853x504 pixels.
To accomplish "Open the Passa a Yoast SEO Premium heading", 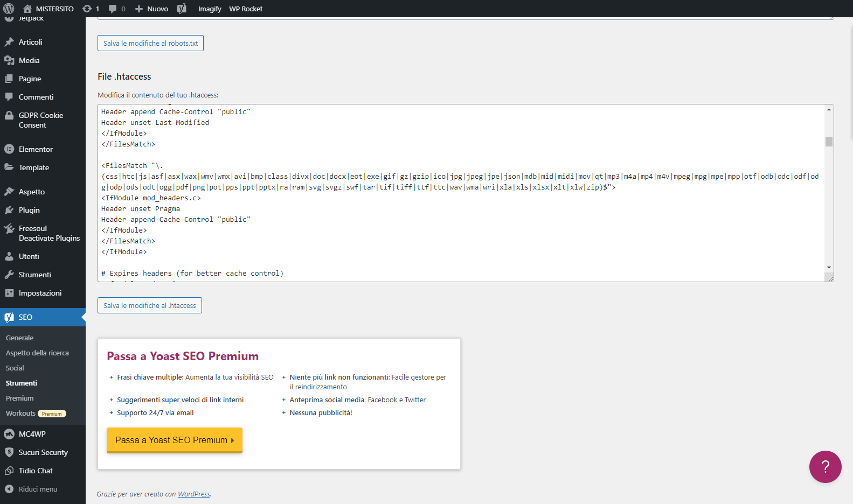I will coord(183,356).
